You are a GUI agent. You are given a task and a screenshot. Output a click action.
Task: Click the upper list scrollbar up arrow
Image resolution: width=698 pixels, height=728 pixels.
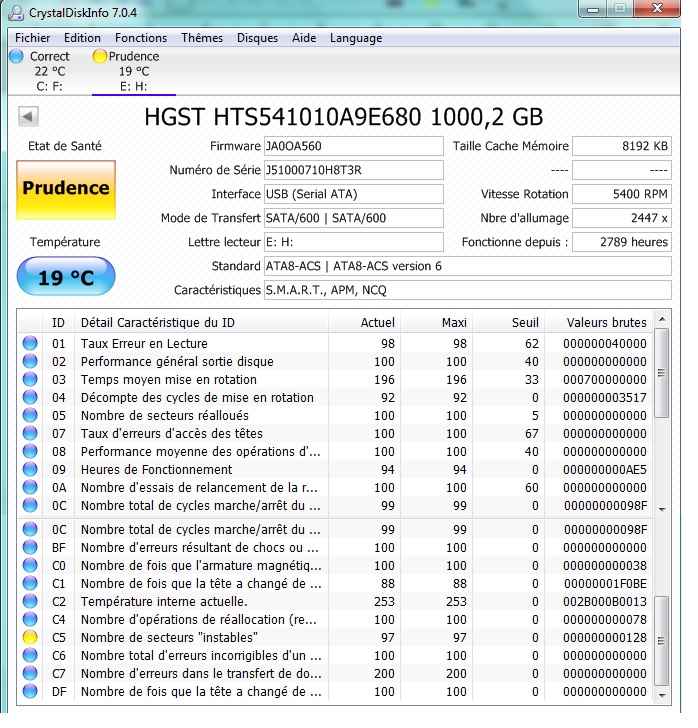pos(662,319)
